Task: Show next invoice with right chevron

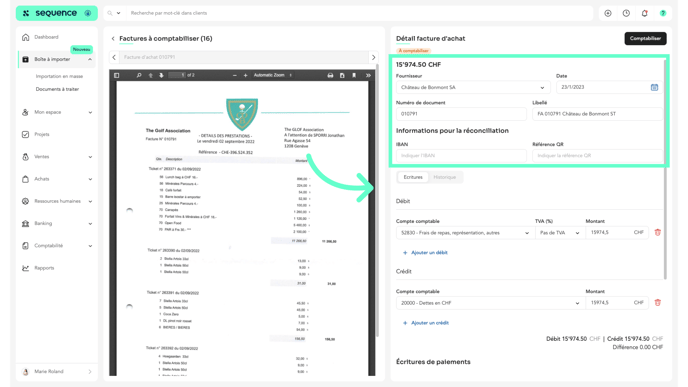Action: click(373, 57)
